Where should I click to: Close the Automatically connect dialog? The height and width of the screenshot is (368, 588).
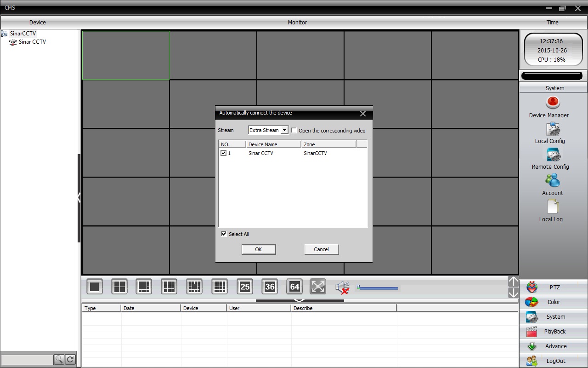(x=363, y=113)
